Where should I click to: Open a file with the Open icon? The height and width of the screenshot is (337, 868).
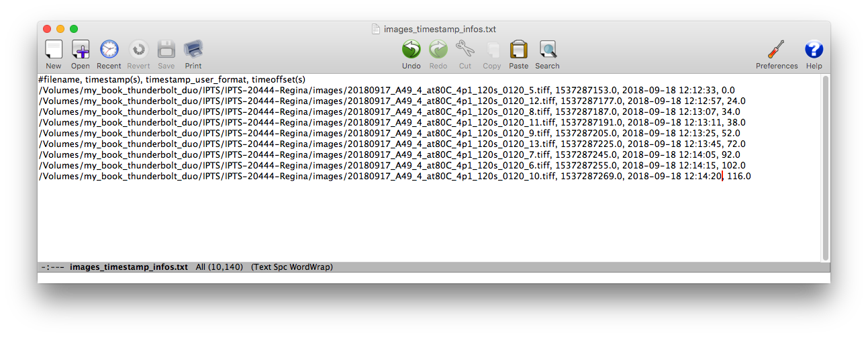(81, 50)
